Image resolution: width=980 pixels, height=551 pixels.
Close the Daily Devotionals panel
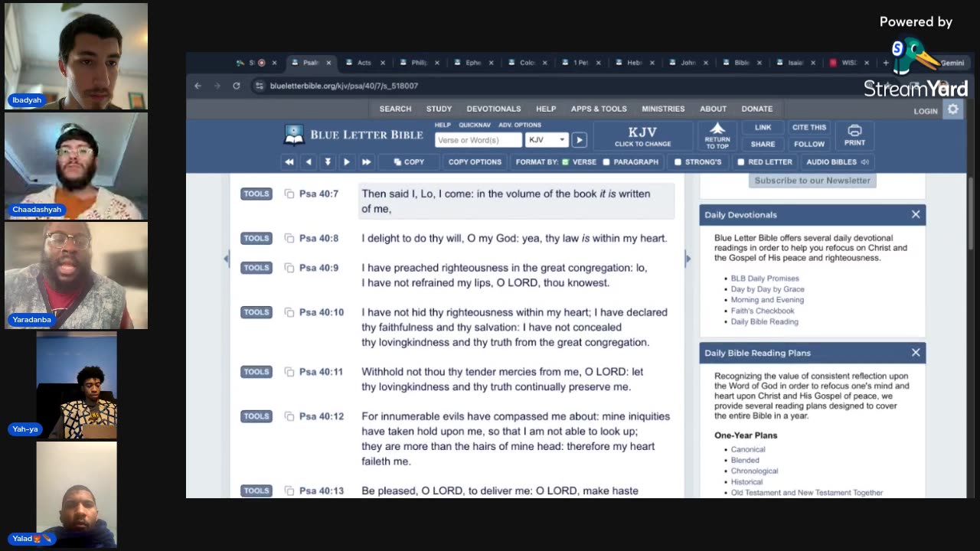point(916,215)
